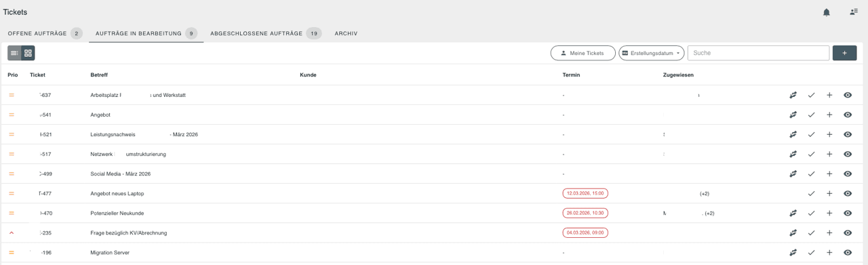This screenshot has height=265, width=868.
Task: Click medium priority icon on Migration Server row
Action: click(12, 253)
